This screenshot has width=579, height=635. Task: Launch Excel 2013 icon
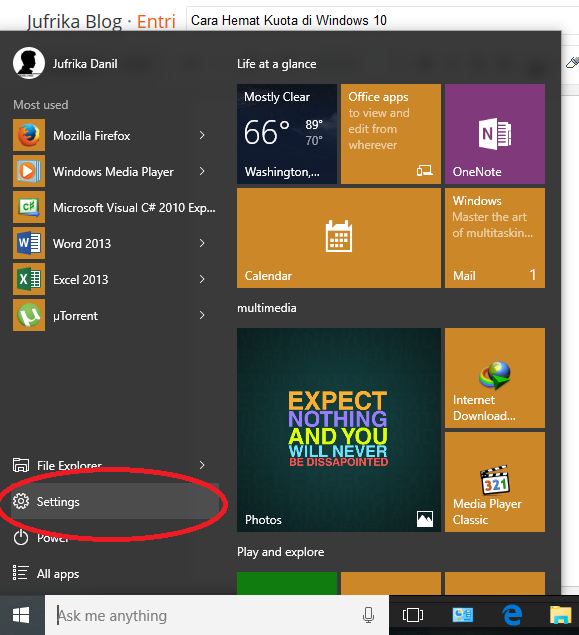click(29, 279)
